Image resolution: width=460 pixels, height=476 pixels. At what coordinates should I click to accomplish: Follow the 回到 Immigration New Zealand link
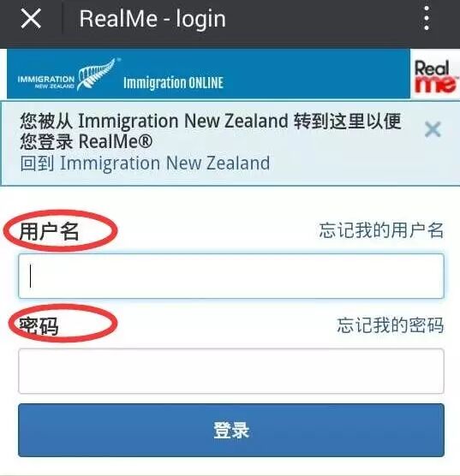click(145, 164)
